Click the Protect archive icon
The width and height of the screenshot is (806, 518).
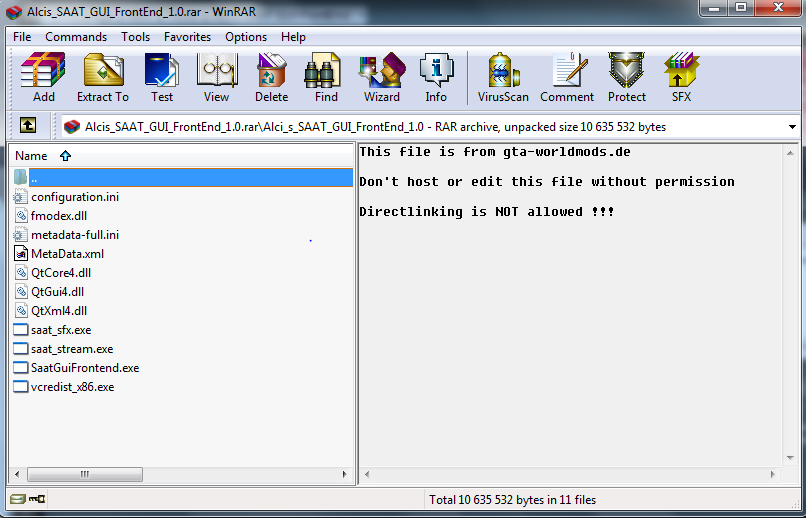627,77
